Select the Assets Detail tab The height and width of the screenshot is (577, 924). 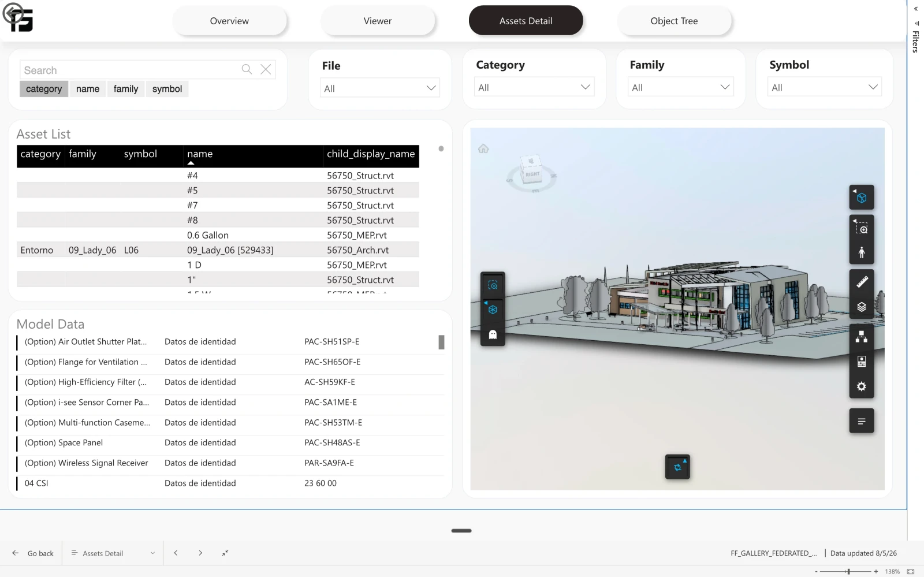(x=526, y=21)
